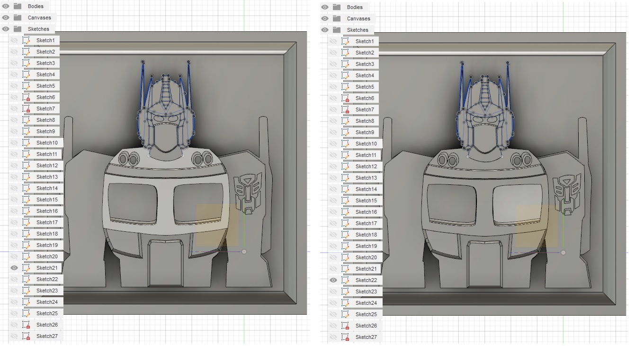Show Sketch22 using eye in left browser
Viewport: 644px width, 346px height.
[x=14, y=279]
